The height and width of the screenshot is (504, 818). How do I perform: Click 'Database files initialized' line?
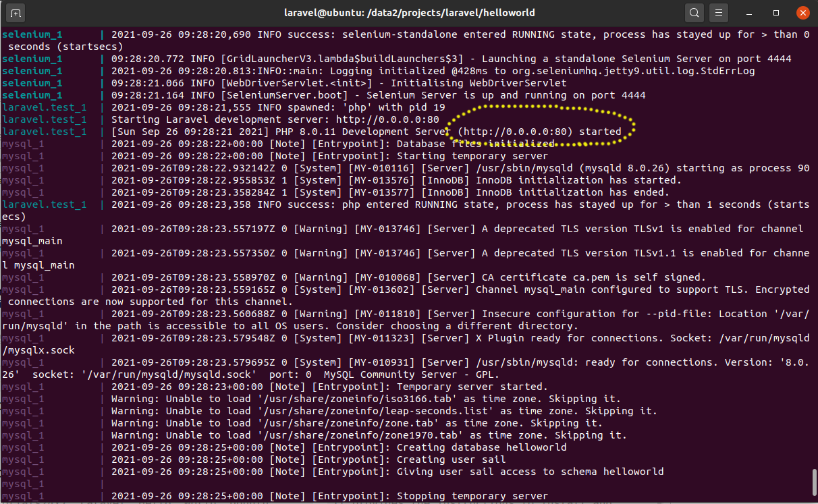332,144
